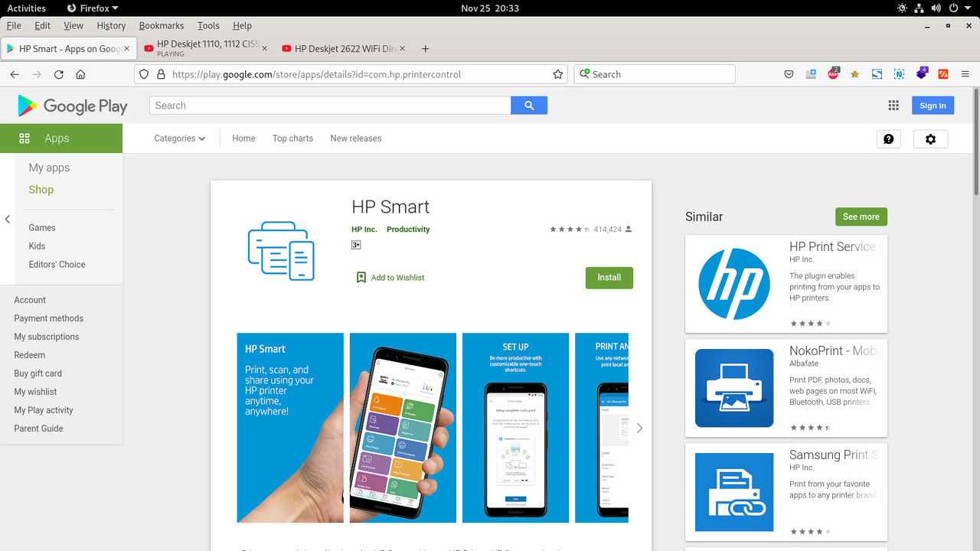The height and width of the screenshot is (551, 980).
Task: Click the HP Smart app icon
Action: [281, 250]
